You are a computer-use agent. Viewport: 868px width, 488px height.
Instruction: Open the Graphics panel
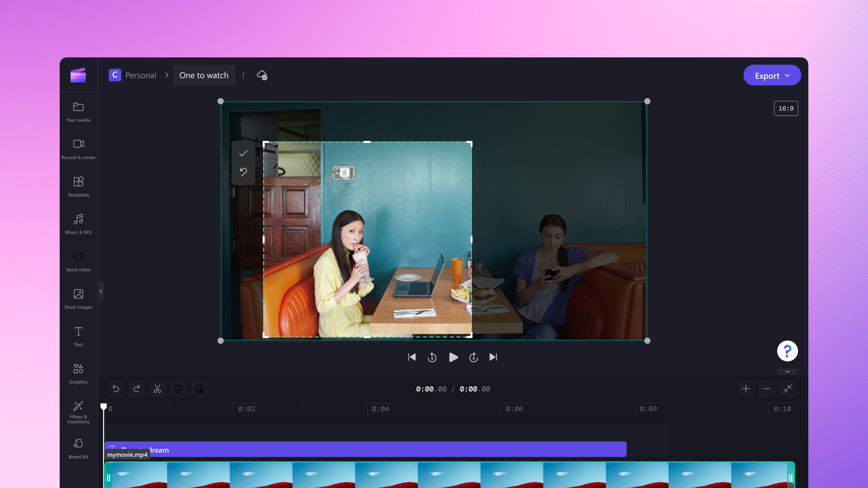pos(78,372)
